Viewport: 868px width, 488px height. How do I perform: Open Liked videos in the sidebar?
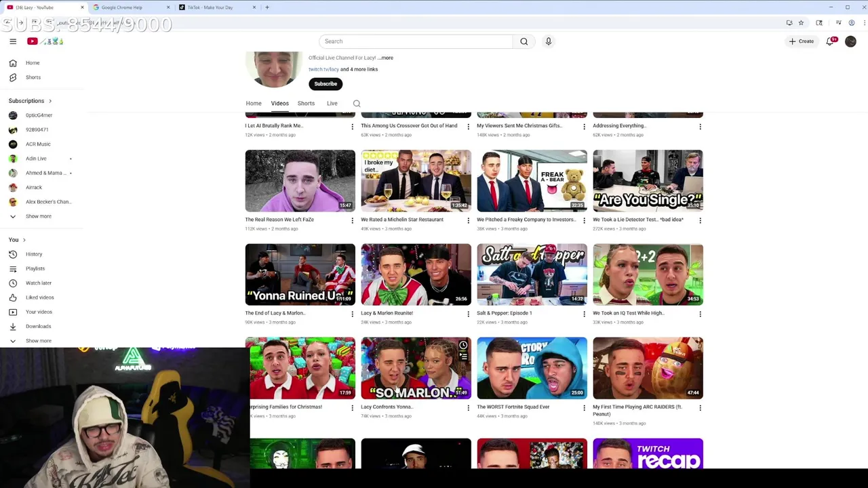pyautogui.click(x=39, y=298)
